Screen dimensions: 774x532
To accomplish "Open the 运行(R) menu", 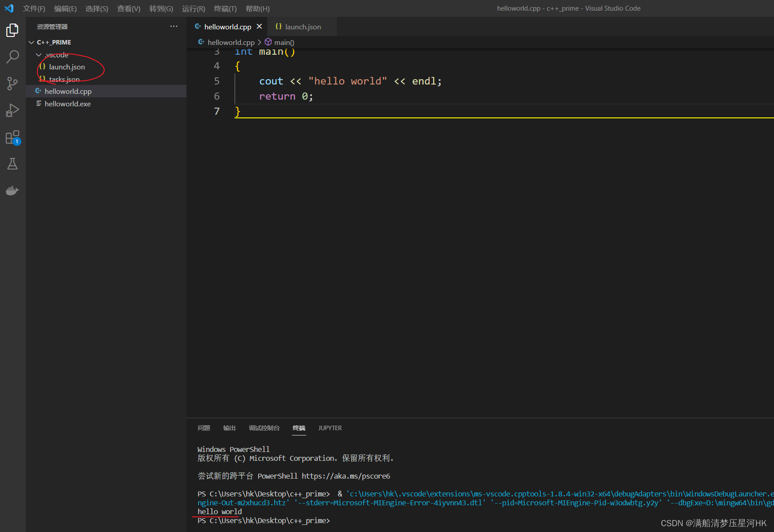I will click(x=194, y=8).
